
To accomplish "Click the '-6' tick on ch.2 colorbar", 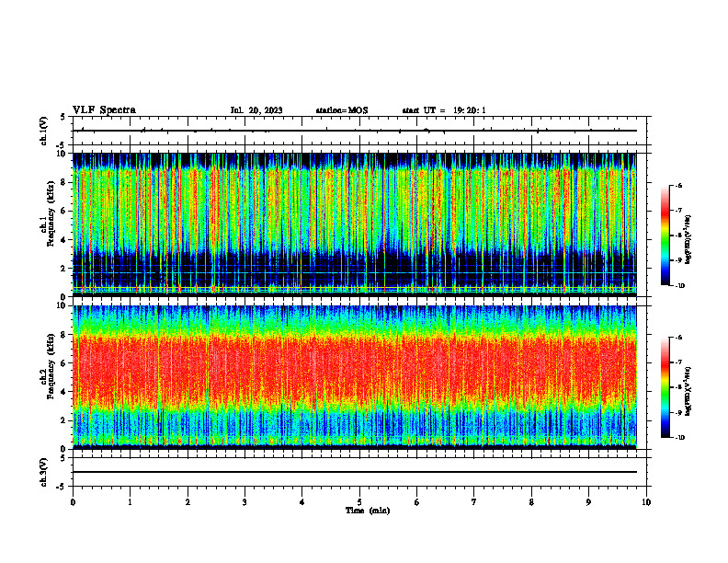I will click(x=678, y=338).
